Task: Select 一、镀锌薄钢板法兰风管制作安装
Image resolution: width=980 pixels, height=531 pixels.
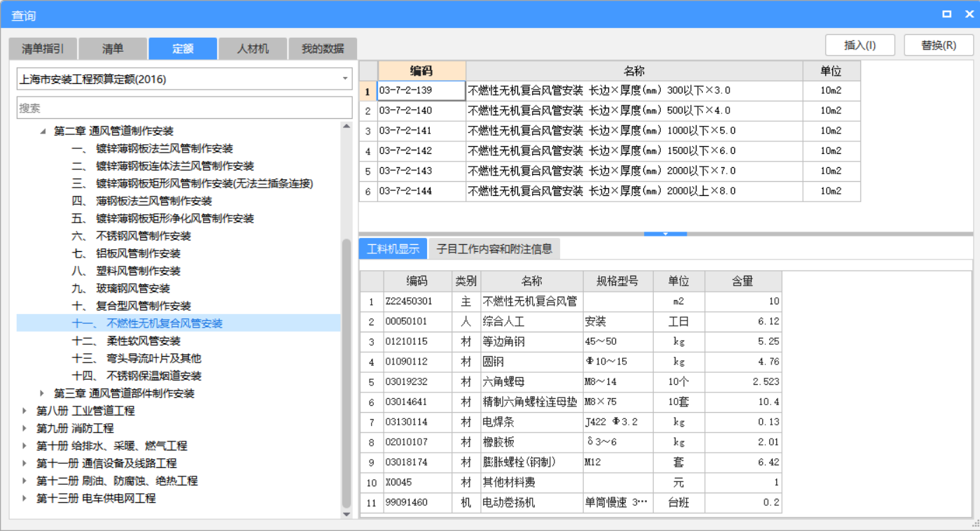Action: [x=153, y=148]
